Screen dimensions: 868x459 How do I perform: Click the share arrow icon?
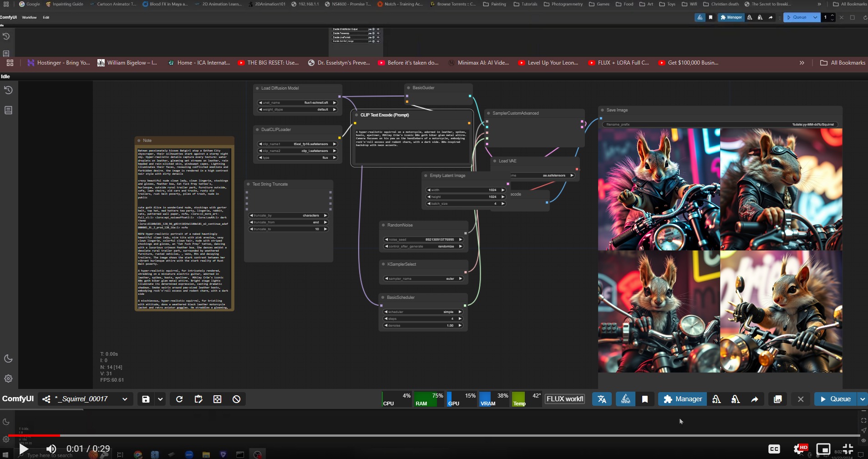(x=754, y=399)
